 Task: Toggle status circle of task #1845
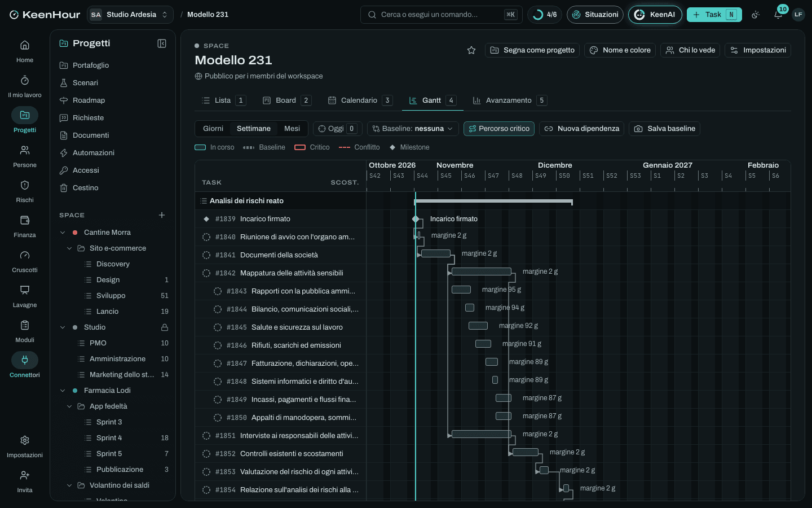click(x=218, y=327)
